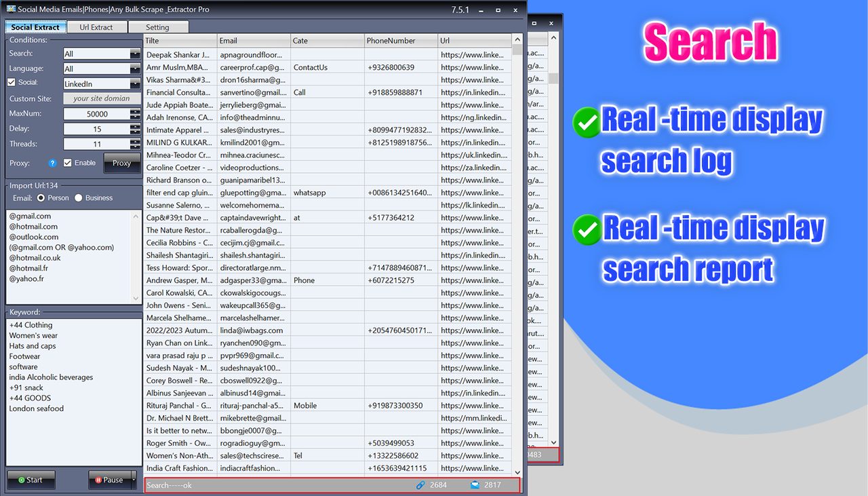Click the Start button
This screenshot has width=868, height=496.
(30, 480)
